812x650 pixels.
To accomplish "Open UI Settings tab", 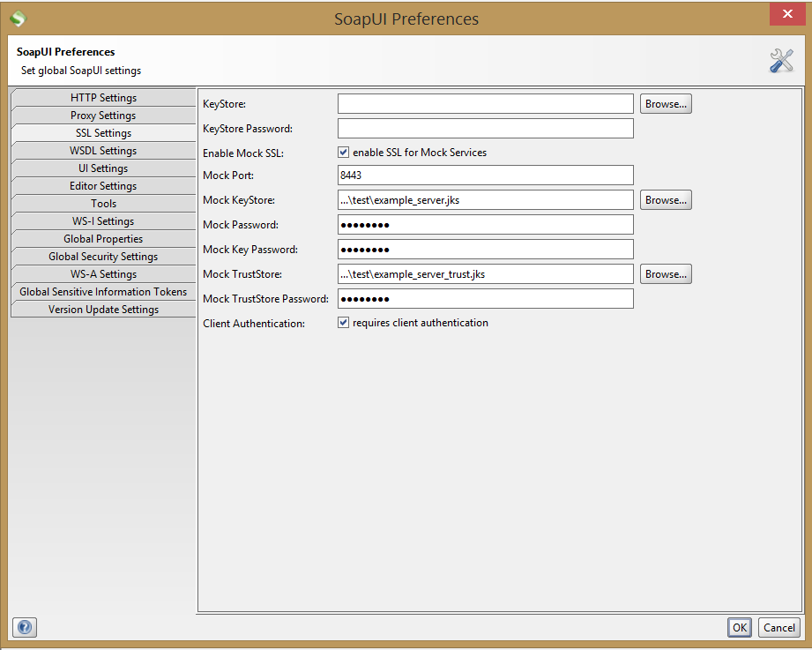I will tap(103, 168).
